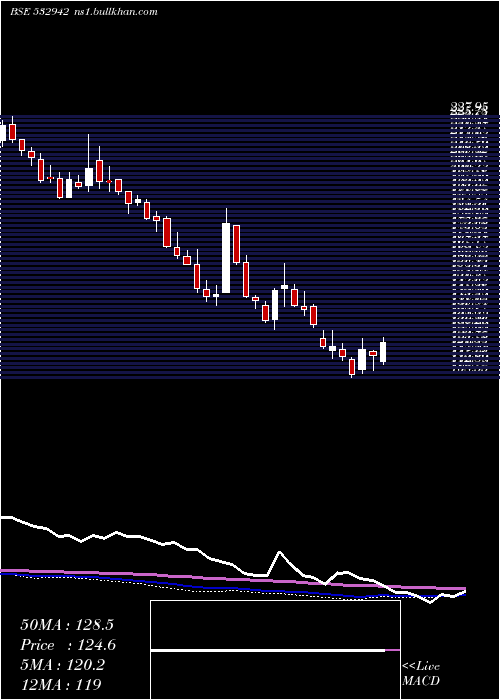This screenshot has width=500, height=700.
Task: Click the Price : 124.6 value
Action: pos(68,645)
